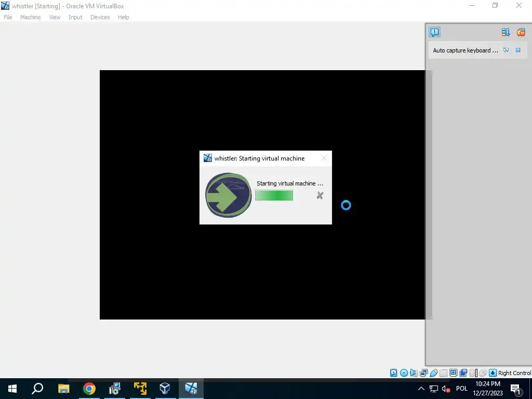Click the yellow network-diagram taskbar icon
This screenshot has height=399, width=532.
click(140, 389)
